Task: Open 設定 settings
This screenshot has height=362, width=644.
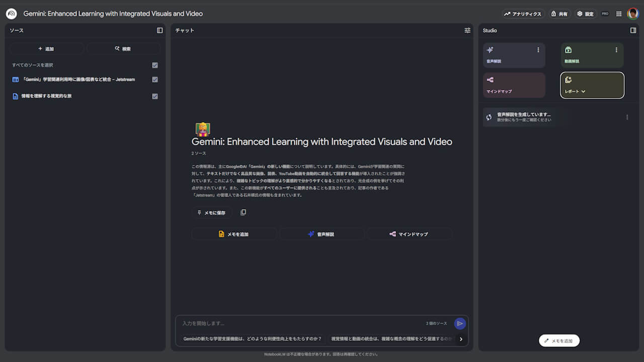Action: click(x=585, y=14)
